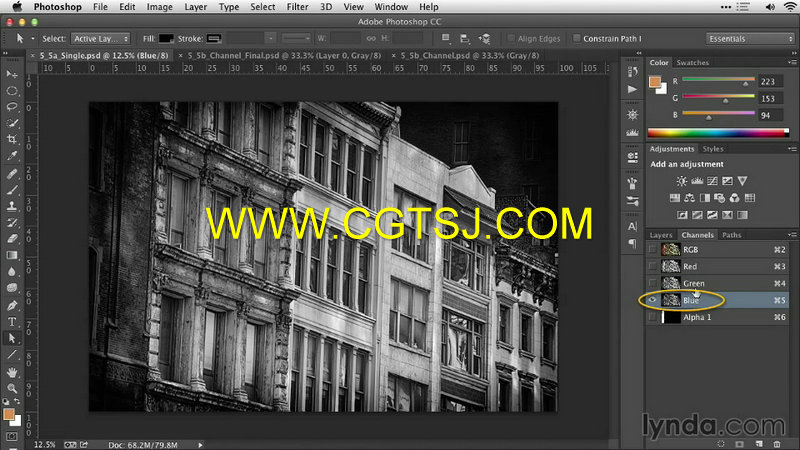Enable the Align Edges checkbox

[511, 38]
